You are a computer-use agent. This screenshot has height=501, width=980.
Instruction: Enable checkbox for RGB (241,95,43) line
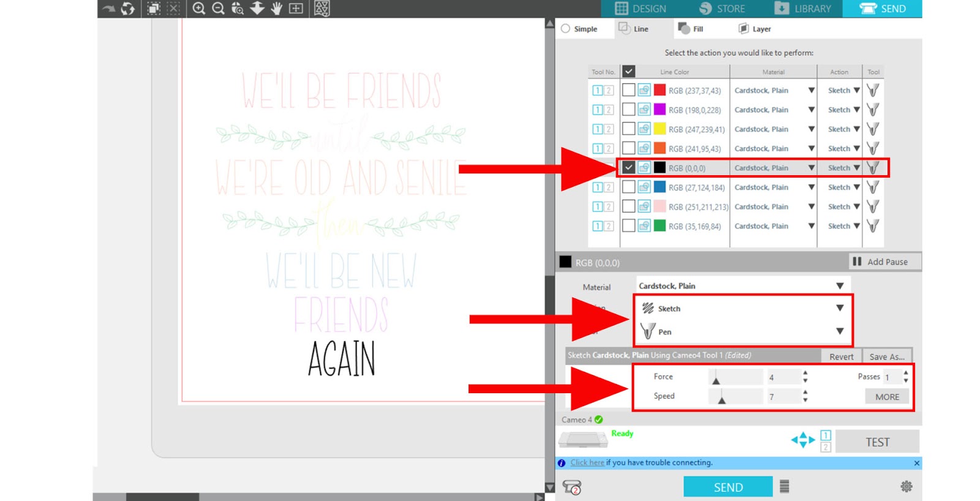(x=628, y=148)
